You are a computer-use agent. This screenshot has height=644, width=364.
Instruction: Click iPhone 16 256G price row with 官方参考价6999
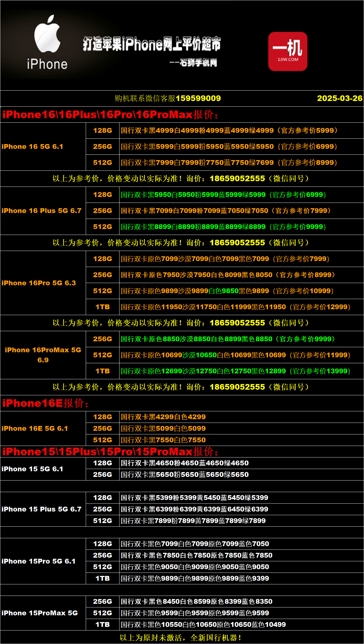[x=241, y=147]
